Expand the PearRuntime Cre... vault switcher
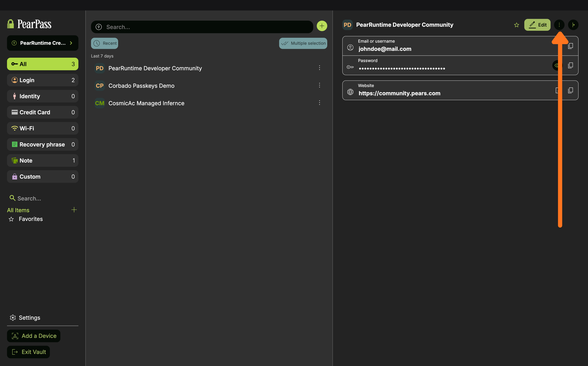This screenshot has width=588, height=366. pyautogui.click(x=43, y=43)
